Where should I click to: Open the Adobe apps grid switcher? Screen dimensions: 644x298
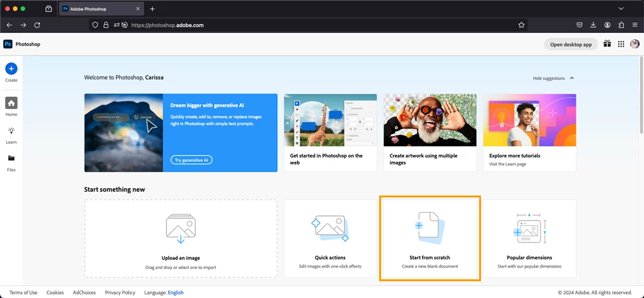click(x=621, y=44)
